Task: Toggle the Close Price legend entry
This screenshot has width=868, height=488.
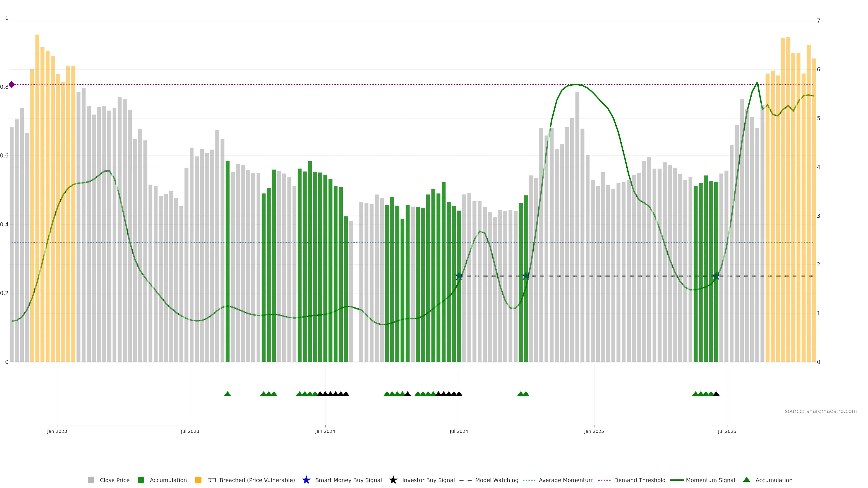Action: [114, 480]
